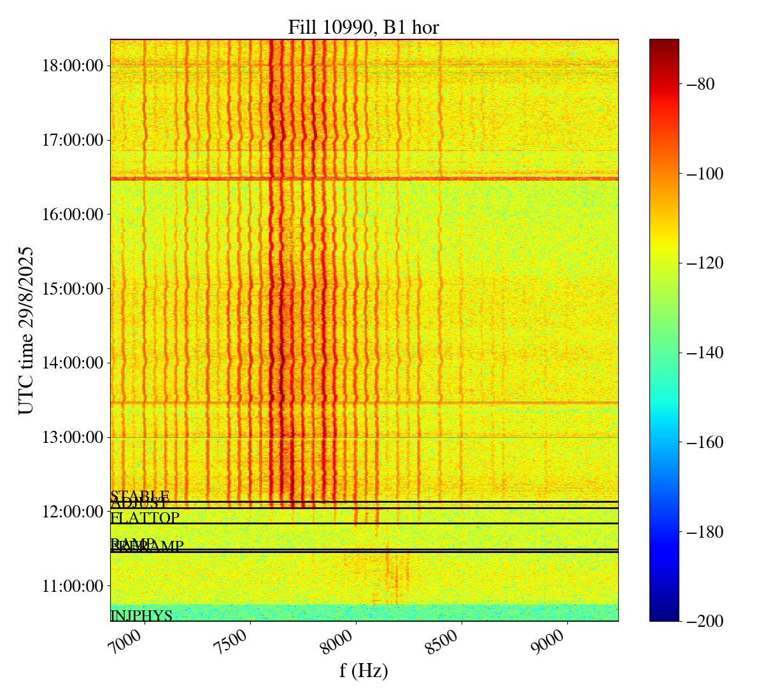Click the STABLE beam mode label
This screenshot has width=764, height=700.
click(140, 496)
